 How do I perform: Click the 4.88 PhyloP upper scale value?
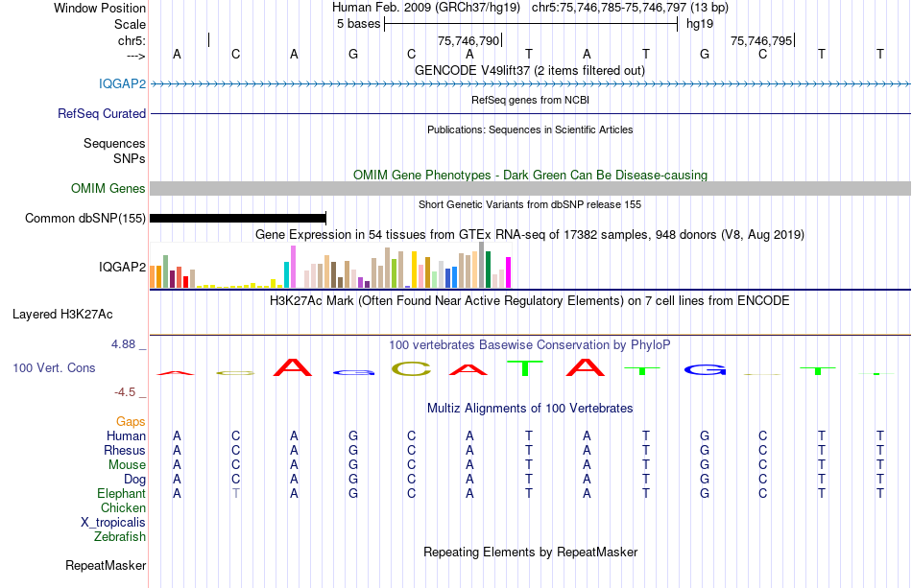click(x=123, y=344)
